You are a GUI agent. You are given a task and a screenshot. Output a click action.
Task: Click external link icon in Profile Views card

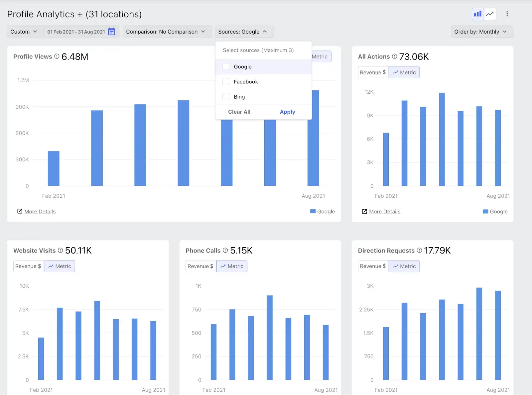[20, 211]
